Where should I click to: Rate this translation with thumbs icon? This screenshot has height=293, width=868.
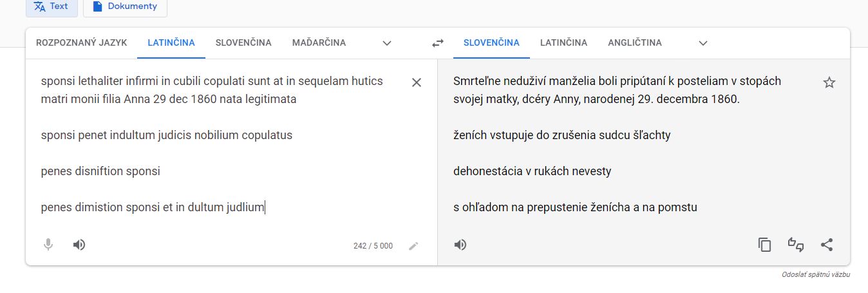tap(796, 245)
